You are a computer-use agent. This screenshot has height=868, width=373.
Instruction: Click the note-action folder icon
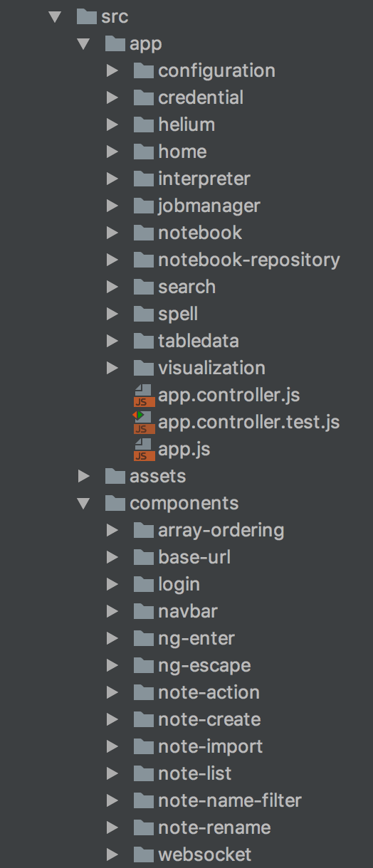pyautogui.click(x=143, y=692)
